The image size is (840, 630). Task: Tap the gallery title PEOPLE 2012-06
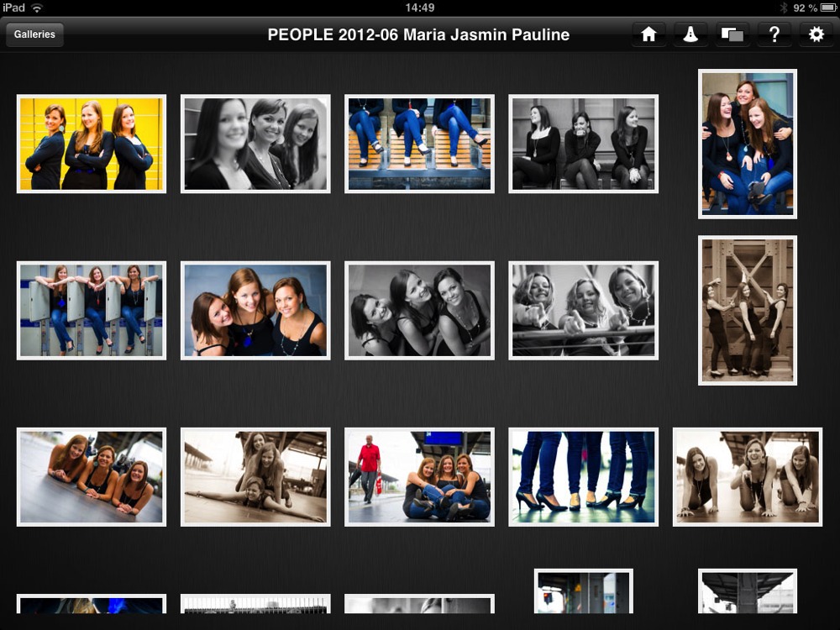click(x=418, y=34)
